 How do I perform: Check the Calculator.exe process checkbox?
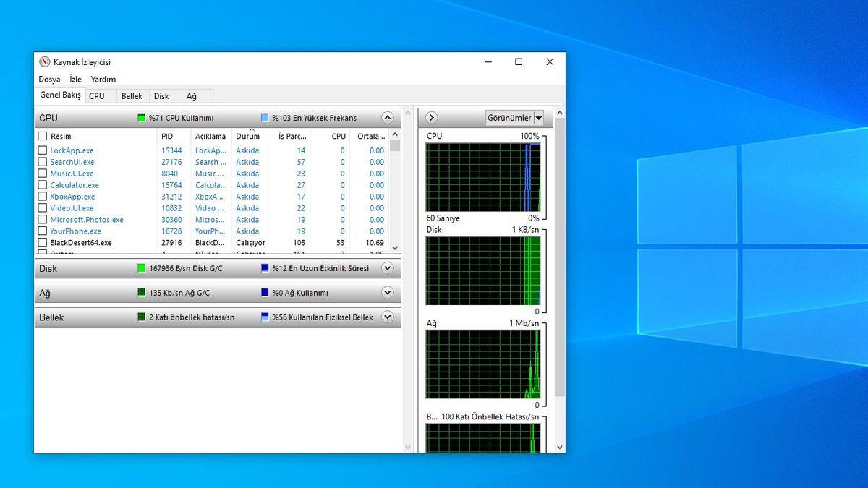click(x=41, y=185)
